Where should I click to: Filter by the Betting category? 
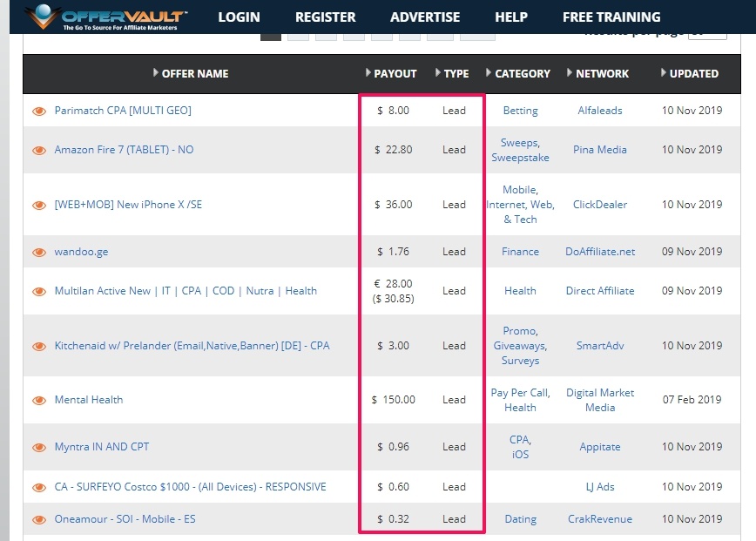(x=520, y=111)
